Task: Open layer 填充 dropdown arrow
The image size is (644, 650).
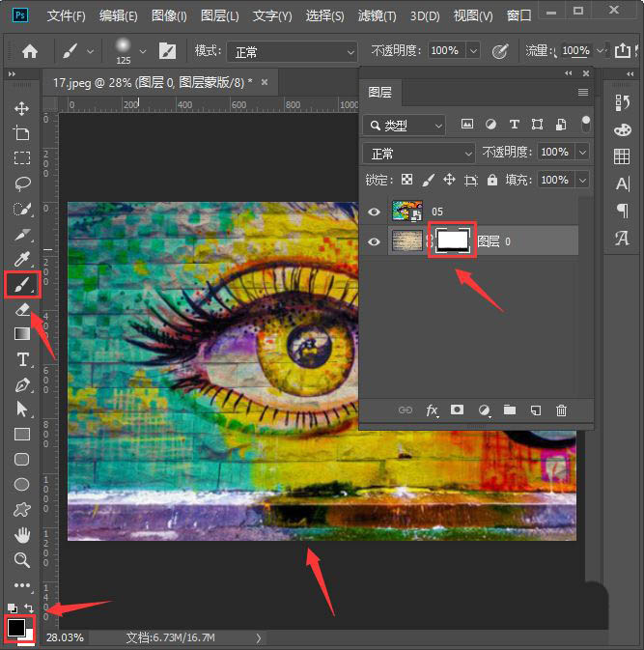Action: [x=582, y=181]
